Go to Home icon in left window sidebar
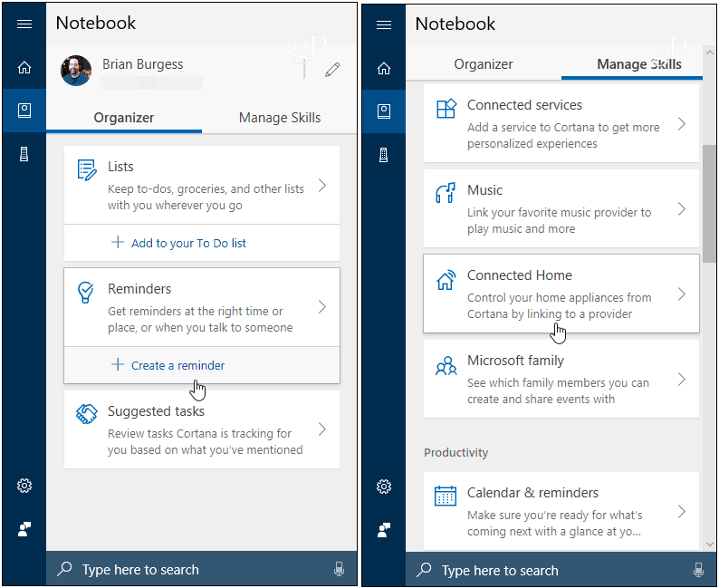719x588 pixels. (24, 67)
